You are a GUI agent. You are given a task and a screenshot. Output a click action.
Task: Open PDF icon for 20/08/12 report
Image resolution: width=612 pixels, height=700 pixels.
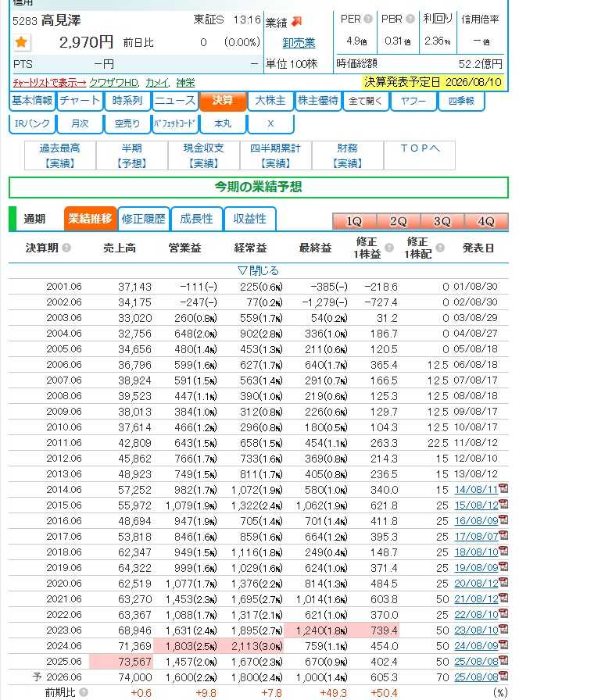point(503,582)
